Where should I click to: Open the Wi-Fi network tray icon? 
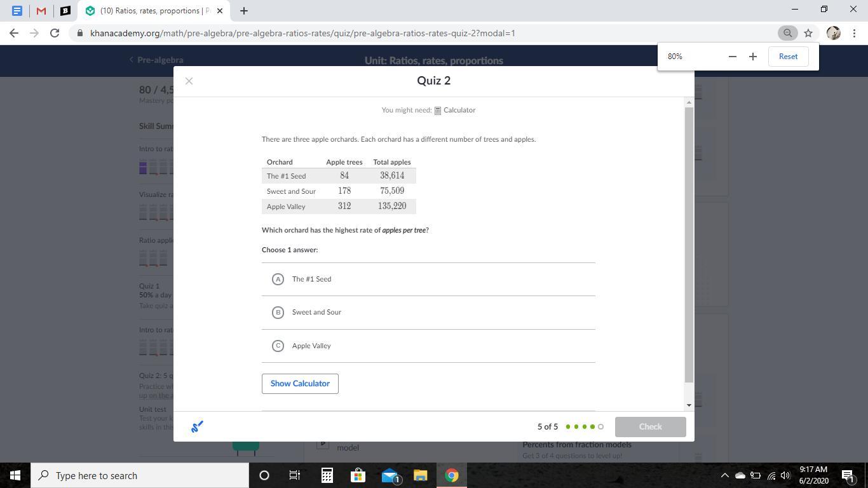771,475
